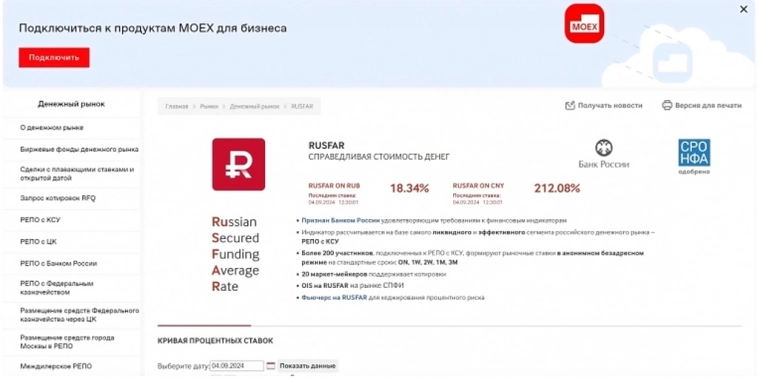Open Получать новости news subscription icon
The width and height of the screenshot is (758, 379).
(x=570, y=105)
